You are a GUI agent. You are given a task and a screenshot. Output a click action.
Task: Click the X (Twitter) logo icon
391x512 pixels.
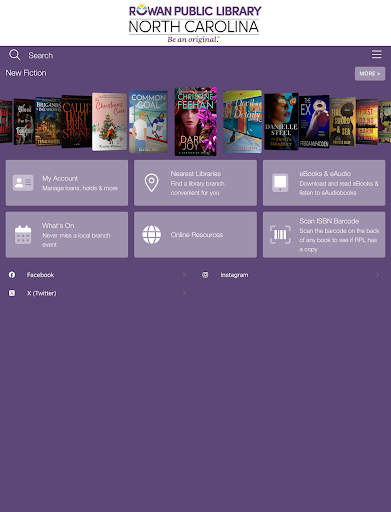click(12, 293)
